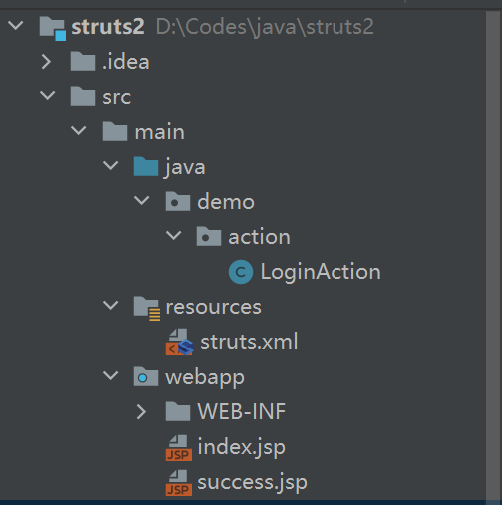Click the resources folder icon

click(147, 309)
